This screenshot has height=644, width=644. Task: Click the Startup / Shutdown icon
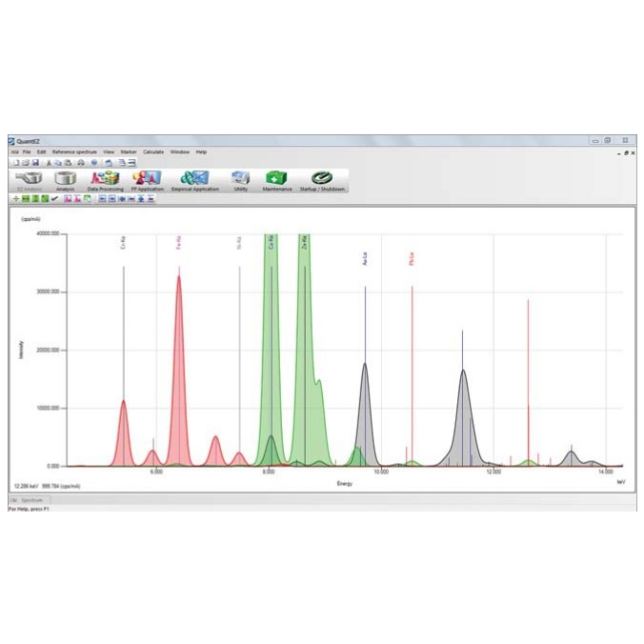(x=320, y=179)
